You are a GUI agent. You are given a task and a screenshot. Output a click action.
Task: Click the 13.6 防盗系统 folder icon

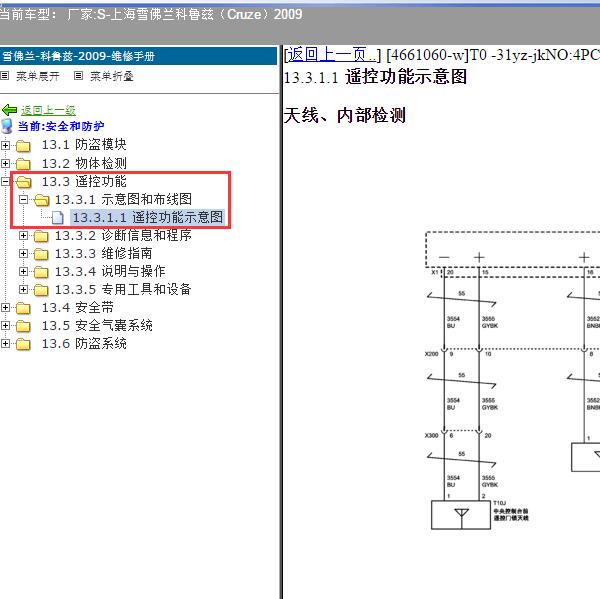click(23, 344)
